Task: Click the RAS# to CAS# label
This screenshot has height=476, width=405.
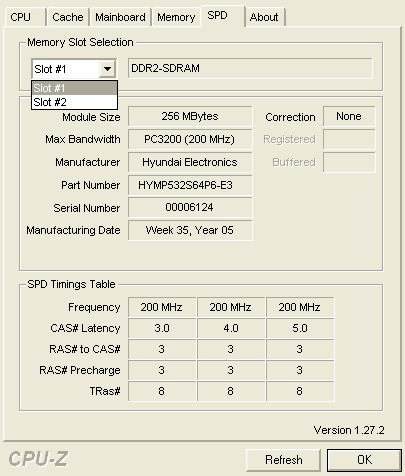Action: click(x=85, y=349)
